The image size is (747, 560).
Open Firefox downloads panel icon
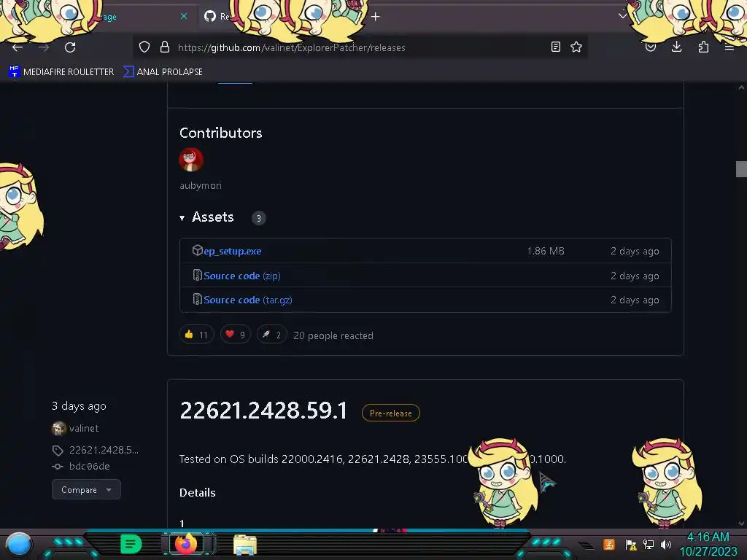point(676,47)
